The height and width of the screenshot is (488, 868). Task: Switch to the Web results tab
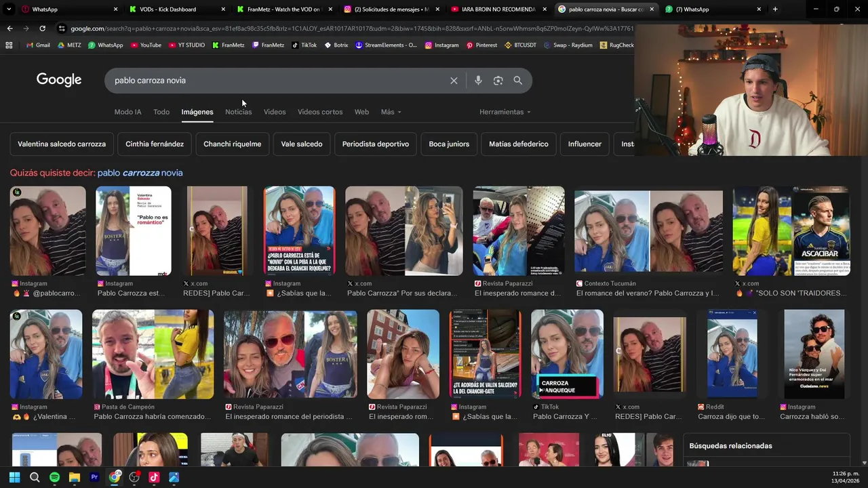pos(361,112)
